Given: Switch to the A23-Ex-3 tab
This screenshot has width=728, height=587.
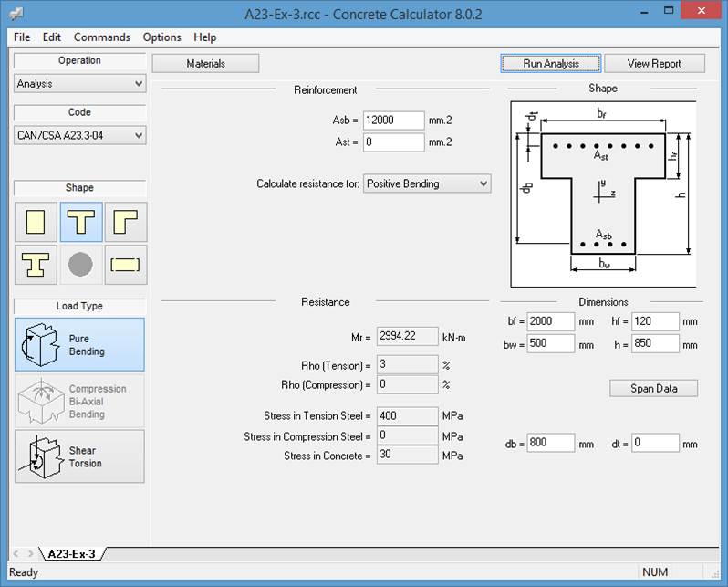Looking at the screenshot, I should (x=71, y=553).
